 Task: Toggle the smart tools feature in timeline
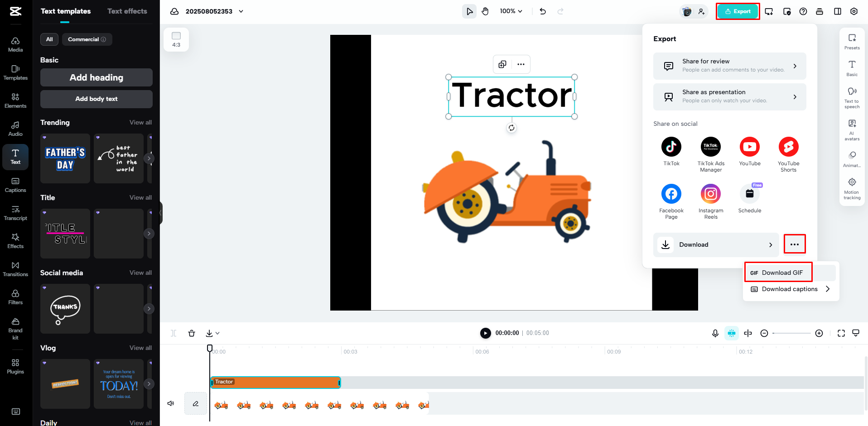pyautogui.click(x=731, y=333)
